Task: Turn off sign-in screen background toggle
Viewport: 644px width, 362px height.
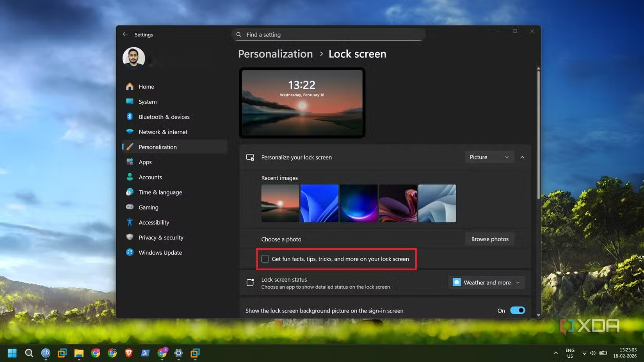Action: point(518,311)
